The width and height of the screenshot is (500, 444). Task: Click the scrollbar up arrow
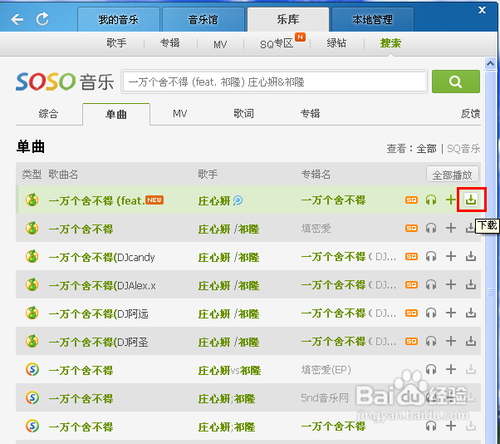coord(490,63)
